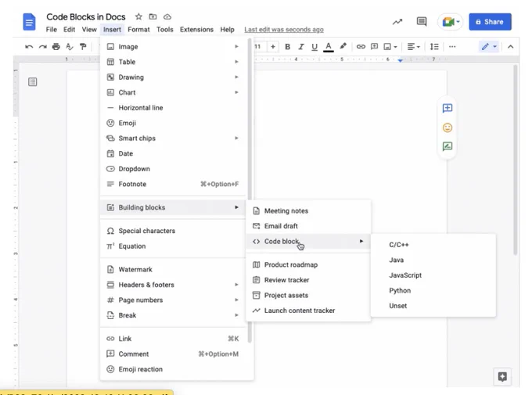This screenshot has height=395, width=532.
Task: Expand the Chart submenu
Action: (x=173, y=92)
